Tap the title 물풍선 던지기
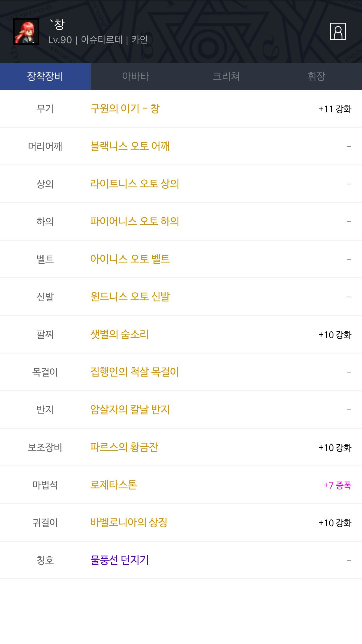Image resolution: width=362 pixels, height=644 pixels. point(120,560)
